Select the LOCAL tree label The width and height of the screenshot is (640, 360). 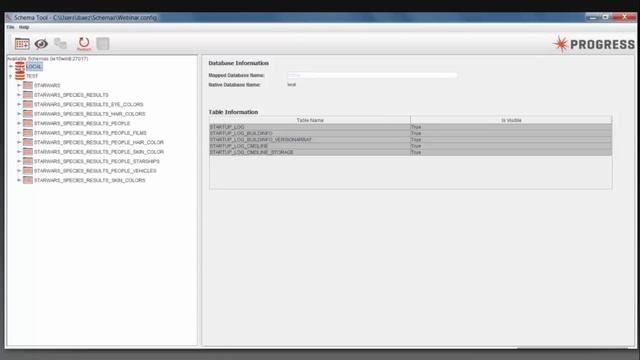tap(34, 67)
